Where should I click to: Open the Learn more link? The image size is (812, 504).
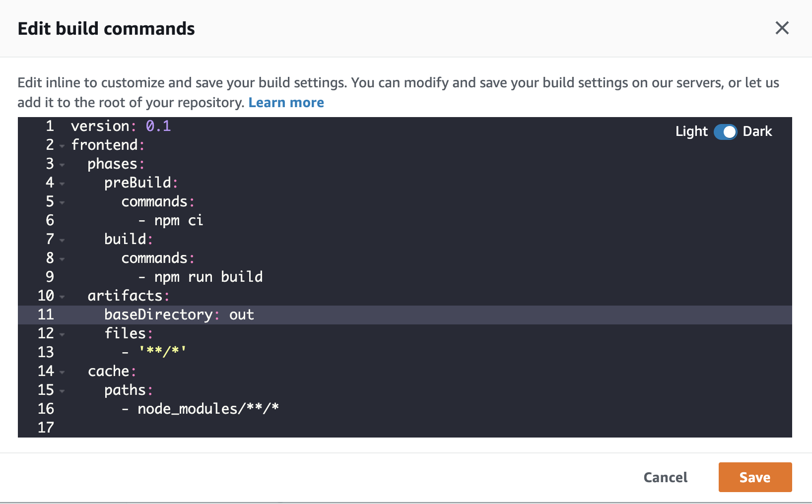(x=286, y=103)
